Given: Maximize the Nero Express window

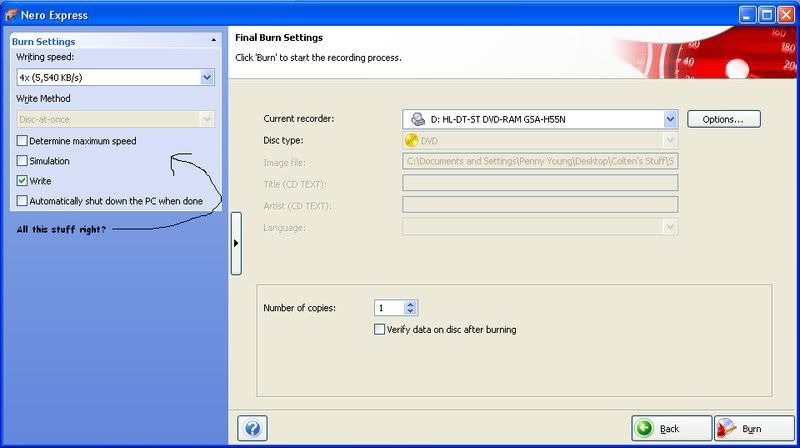Looking at the screenshot, I should point(766,15).
